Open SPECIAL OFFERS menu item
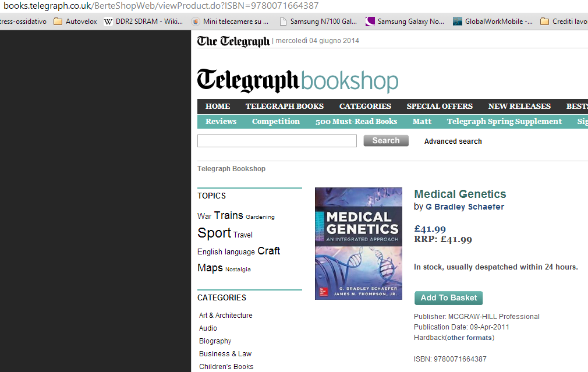Image resolution: width=588 pixels, height=372 pixels. pos(440,106)
